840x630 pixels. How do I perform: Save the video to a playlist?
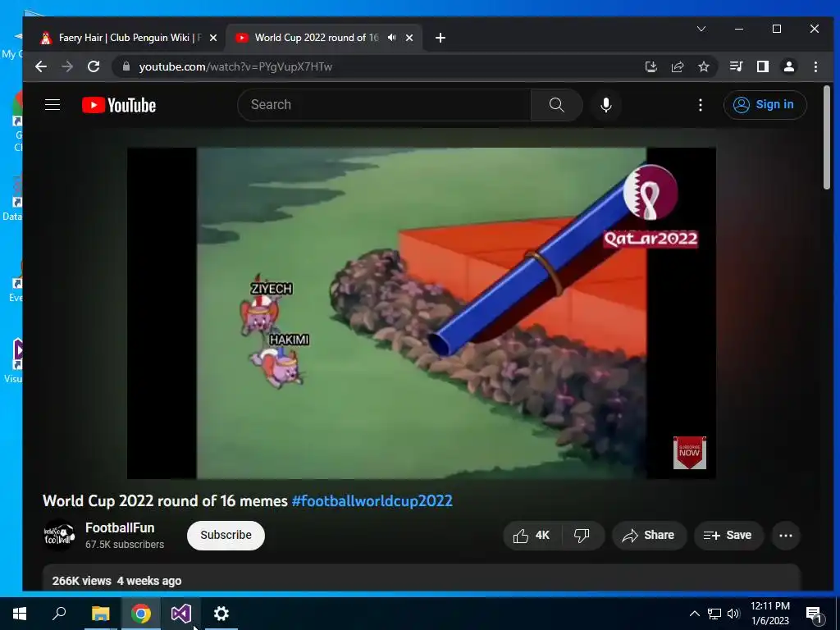click(728, 535)
